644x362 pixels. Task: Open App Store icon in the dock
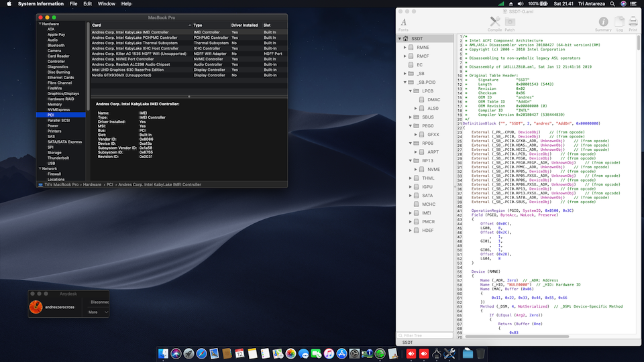click(x=341, y=353)
